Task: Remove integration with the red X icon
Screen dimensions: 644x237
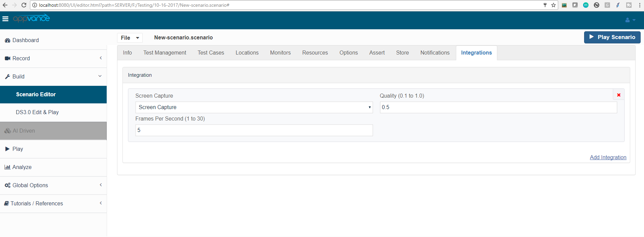Action: point(618,95)
